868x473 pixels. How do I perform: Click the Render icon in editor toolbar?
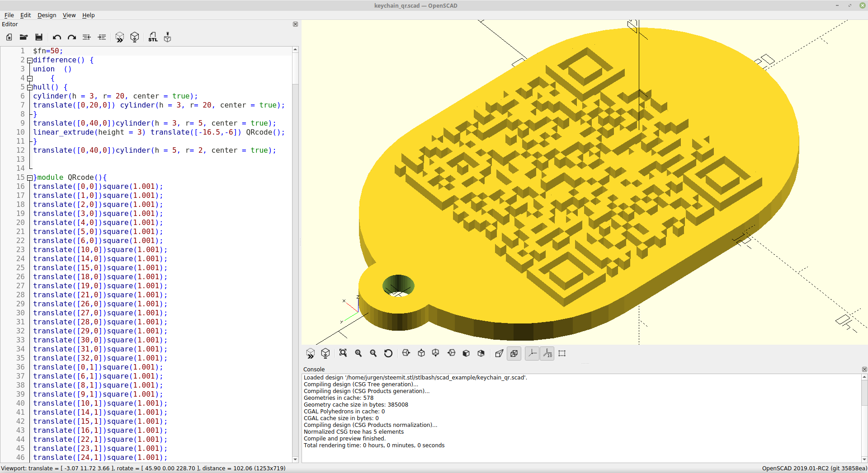click(x=135, y=37)
